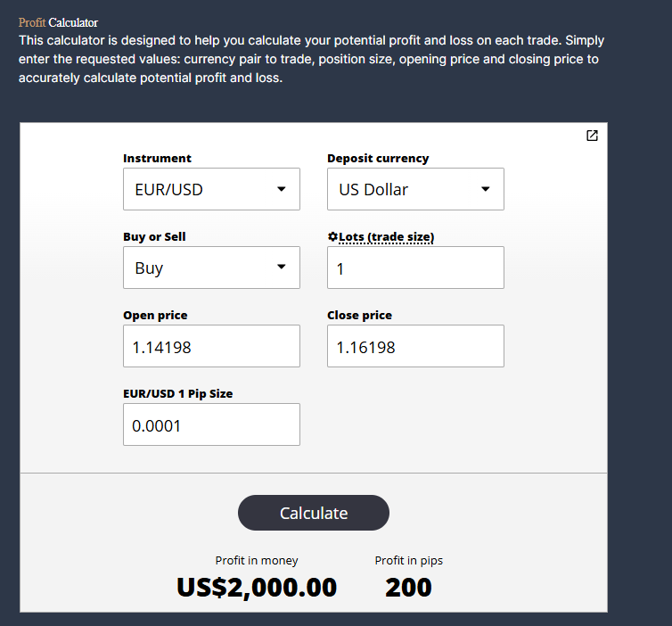This screenshot has width=672, height=626.
Task: Open the calculator in a new window
Action: (592, 136)
